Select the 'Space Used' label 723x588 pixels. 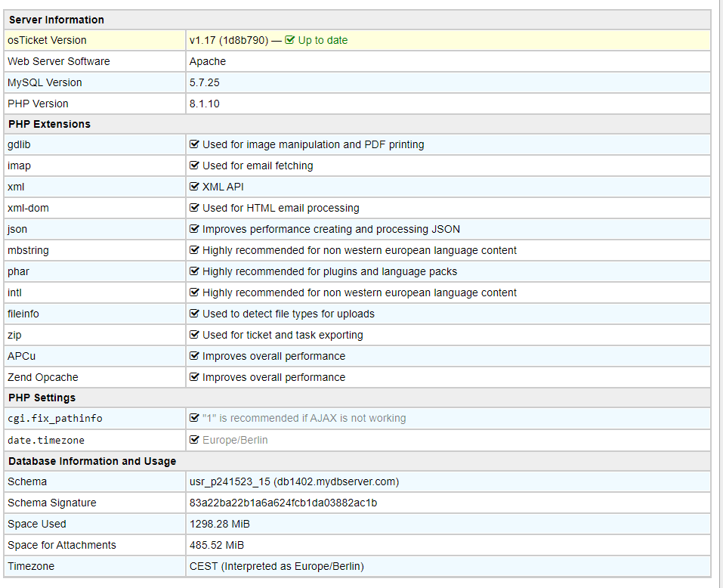click(x=37, y=524)
